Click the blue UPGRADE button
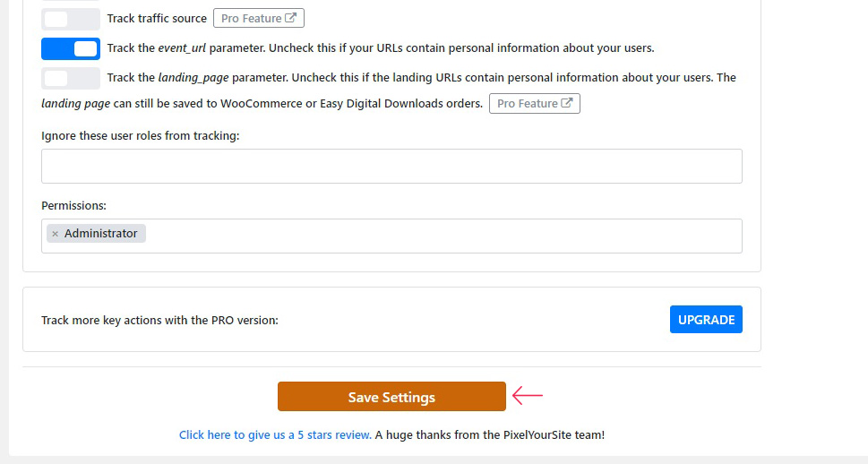 pos(706,320)
